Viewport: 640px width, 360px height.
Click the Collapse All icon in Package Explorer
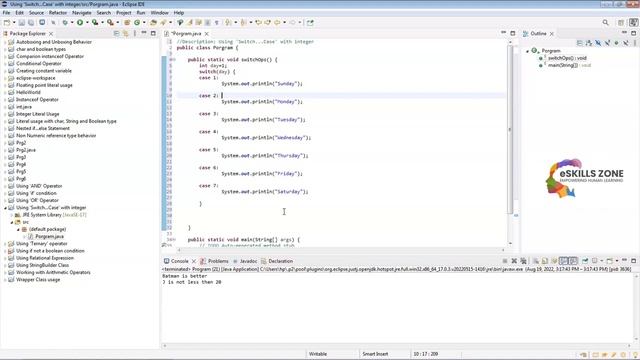[116, 33]
